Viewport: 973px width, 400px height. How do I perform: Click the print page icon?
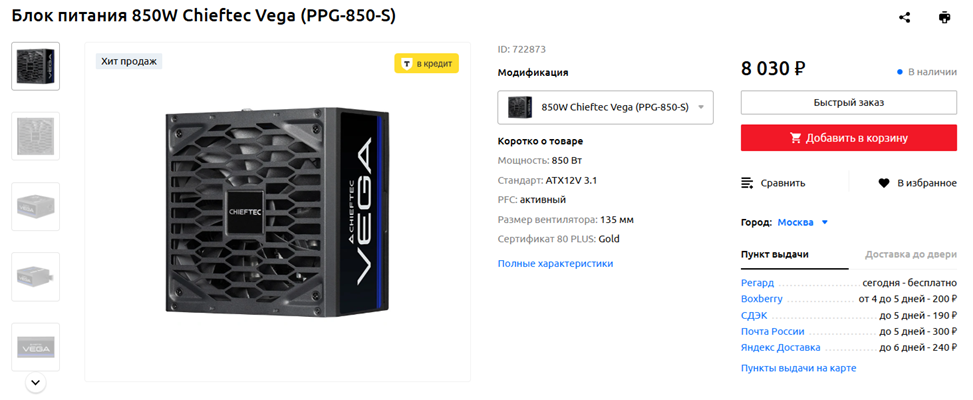click(x=944, y=17)
